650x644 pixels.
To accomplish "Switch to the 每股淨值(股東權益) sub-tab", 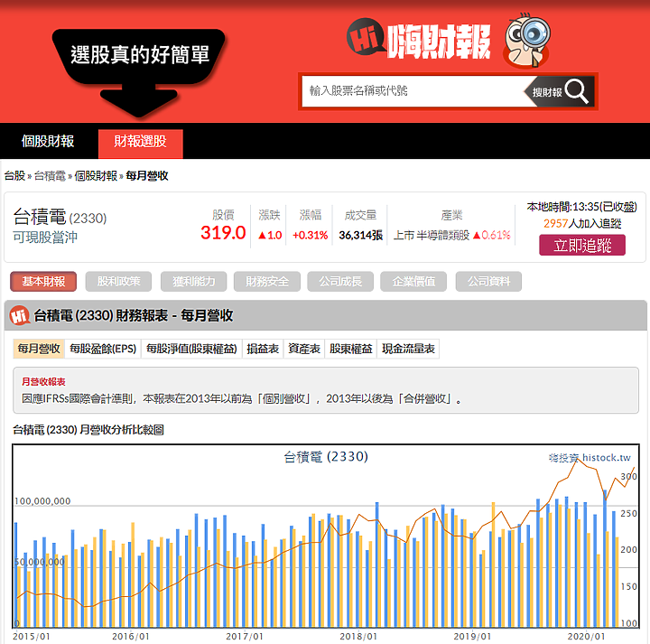I will 191,349.
